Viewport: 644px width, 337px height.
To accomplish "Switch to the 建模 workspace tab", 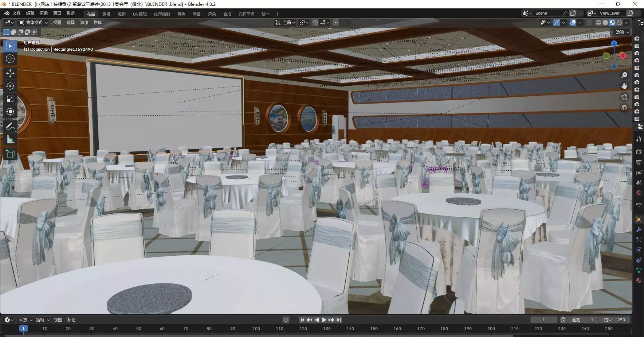I will click(106, 14).
